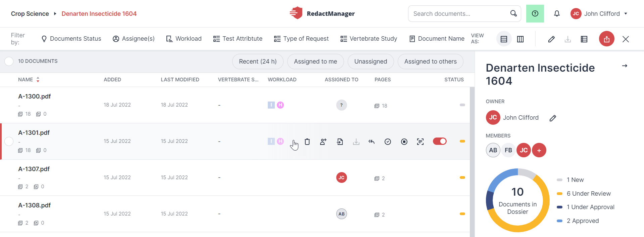Open the Assignee(s) filter
Screen dimensions: 644x237
[134, 39]
